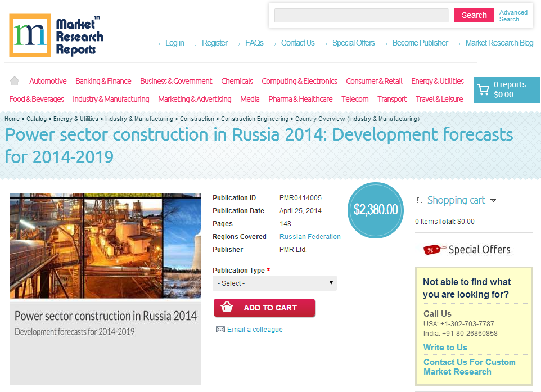Open the Publication Type select dropdown
Screen dimensions: 541x392
coord(274,283)
